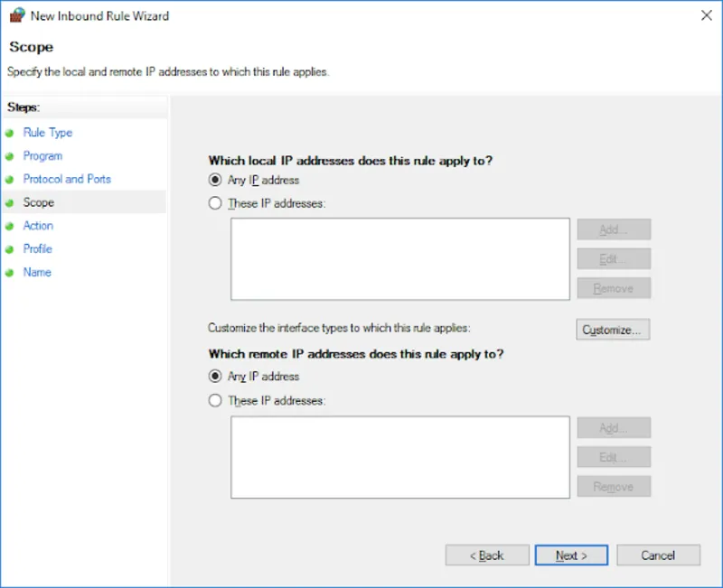Click the remote IP addresses list box
Image resolution: width=723 pixels, height=588 pixels.
click(400, 456)
